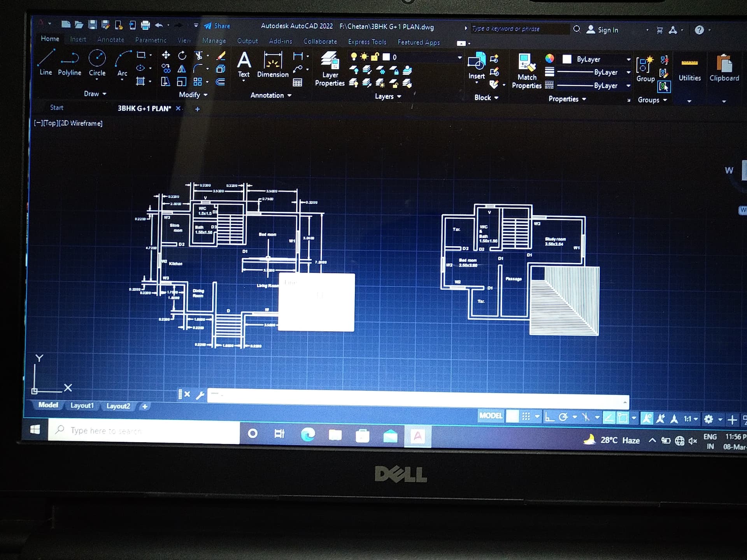747x560 pixels.
Task: Click Sign In link
Action: pos(607,30)
